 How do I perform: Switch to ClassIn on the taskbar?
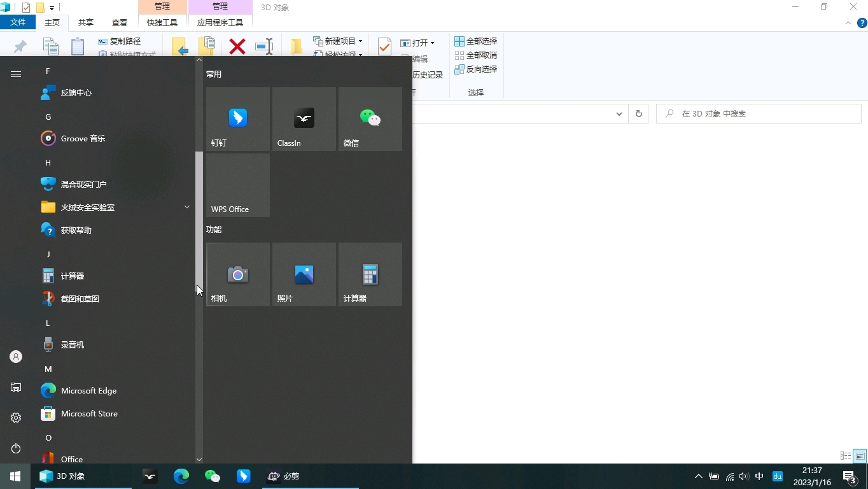[150, 476]
